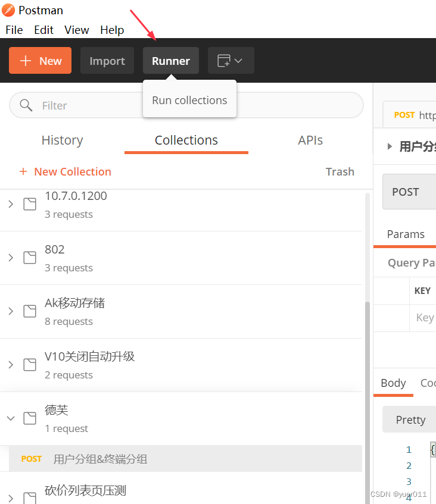
Task: Expand the 用户分组 request description triangle
Action: coord(390,146)
